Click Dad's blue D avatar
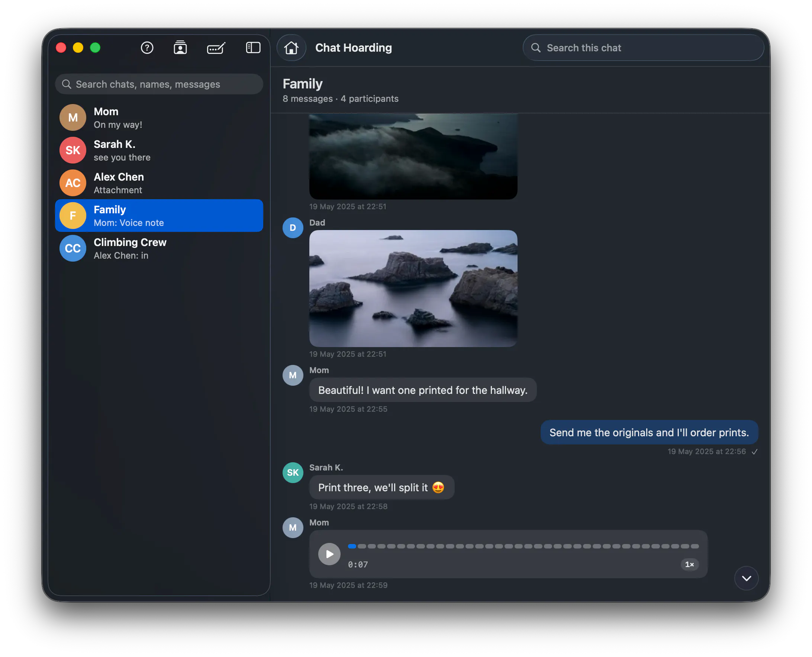The height and width of the screenshot is (657, 812). pos(293,227)
